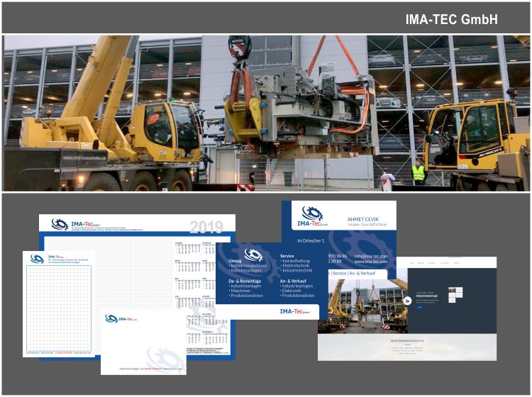532x397 pixels.
Task: Click the large 2019 year on the calendar
Action: (206, 227)
